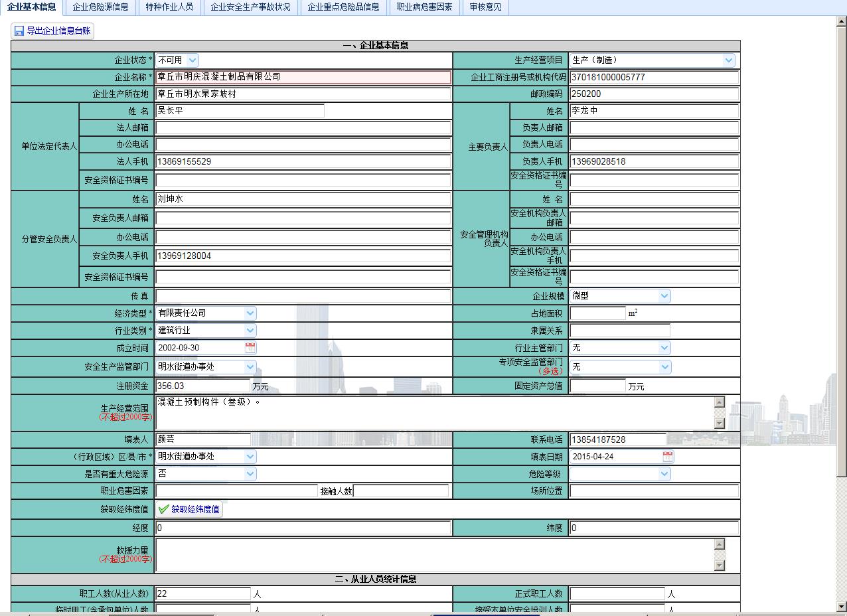This screenshot has height=616, width=847.
Task: Click the 单位法定代表人 姓名 field
Action: (240, 111)
